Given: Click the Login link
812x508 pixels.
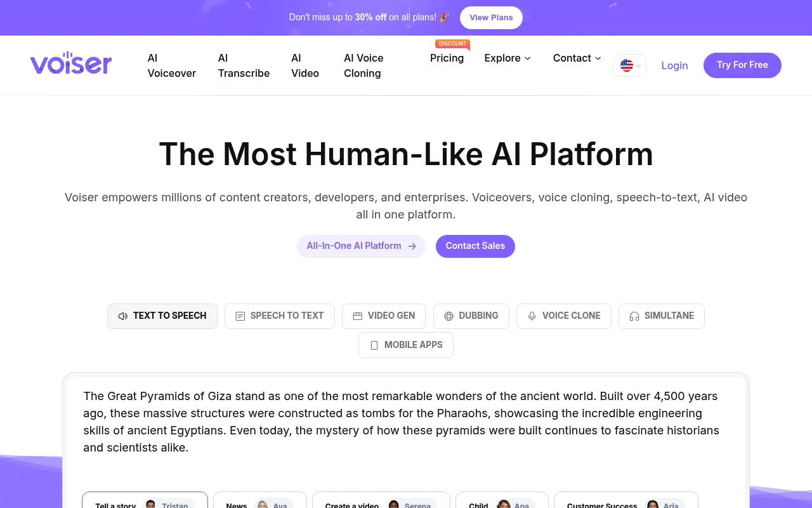Looking at the screenshot, I should [x=674, y=65].
